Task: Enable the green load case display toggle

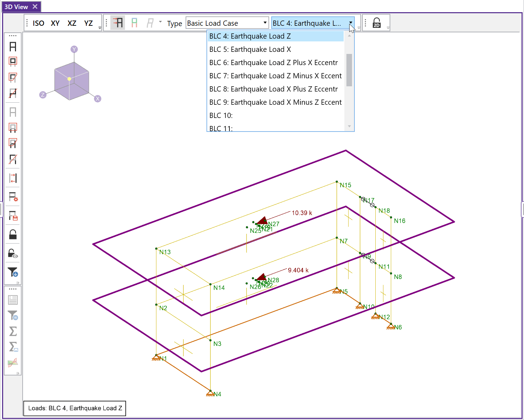Action: 134,22
